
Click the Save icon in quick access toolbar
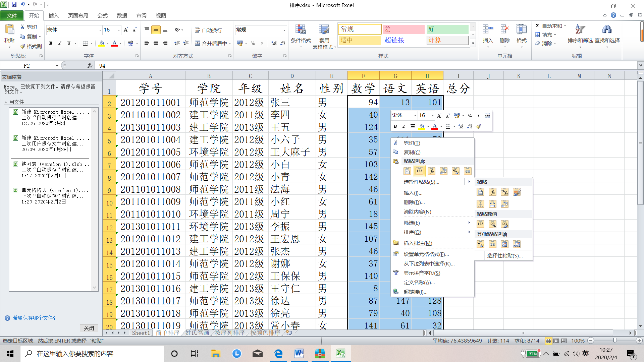[x=14, y=5]
